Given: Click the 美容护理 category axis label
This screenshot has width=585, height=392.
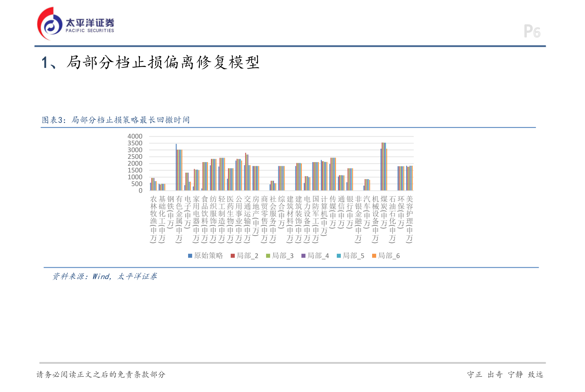Looking at the screenshot, I should coord(409,219).
